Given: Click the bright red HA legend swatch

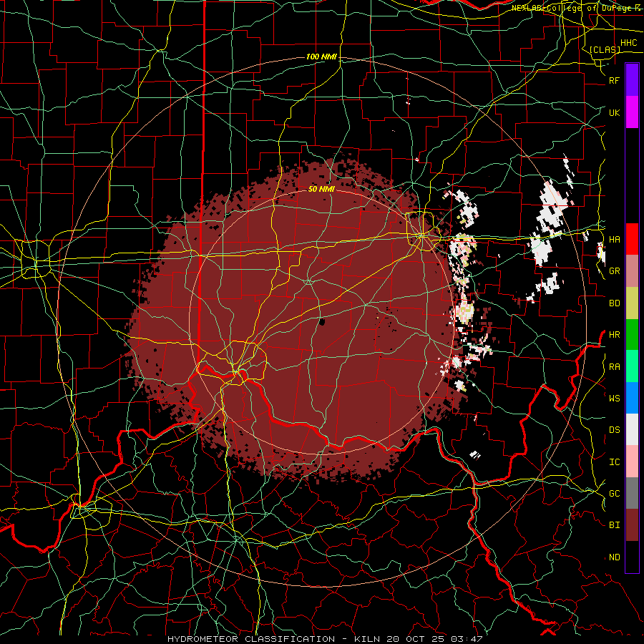Looking at the screenshot, I should point(632,239).
